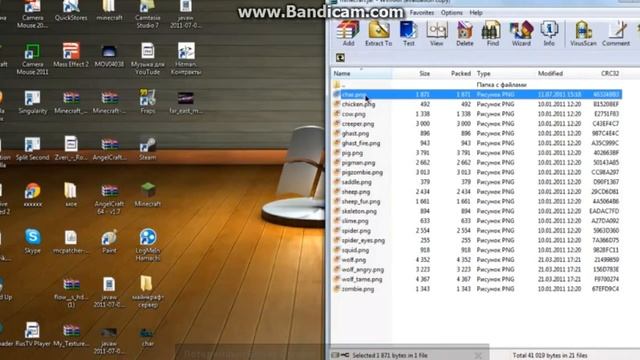
Task: Select spider_eyes.png in the archive list
Action: [x=477, y=240]
